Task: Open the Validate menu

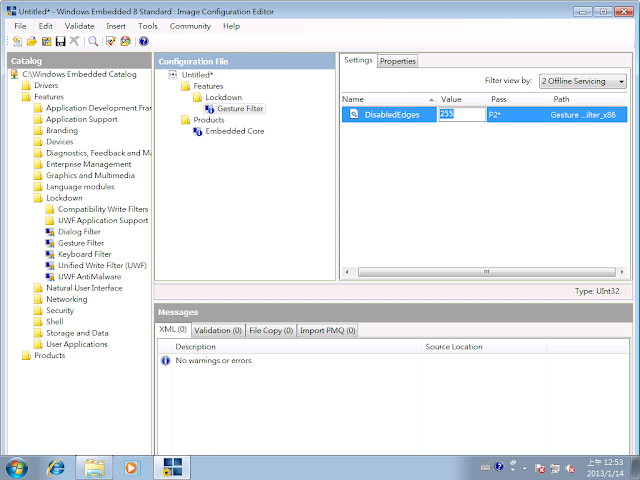Action: pyautogui.click(x=79, y=26)
